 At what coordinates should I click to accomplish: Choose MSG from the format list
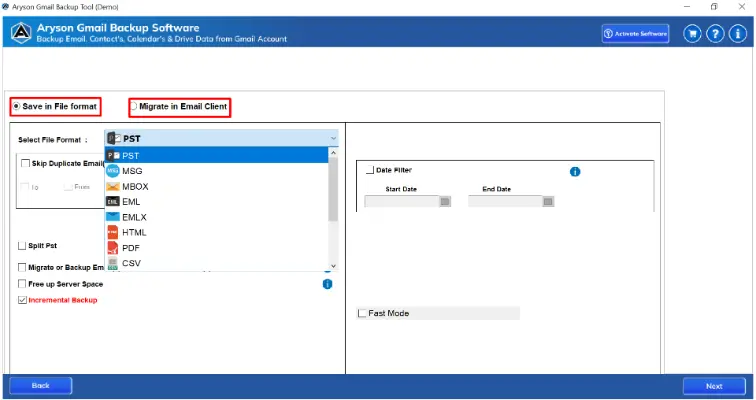click(216, 171)
